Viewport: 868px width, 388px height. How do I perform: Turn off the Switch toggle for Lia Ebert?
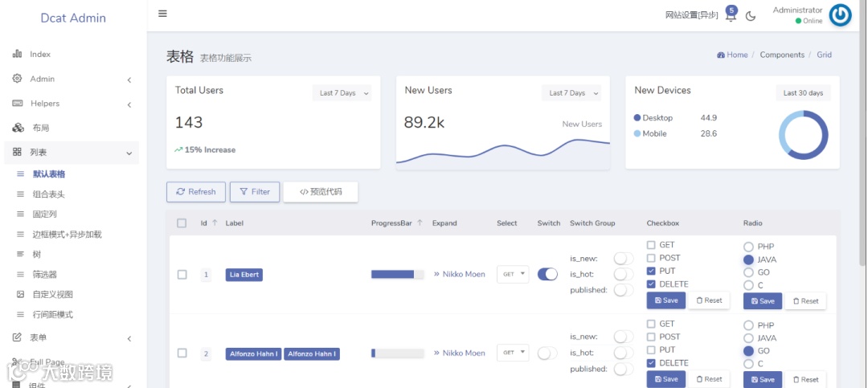(x=547, y=274)
